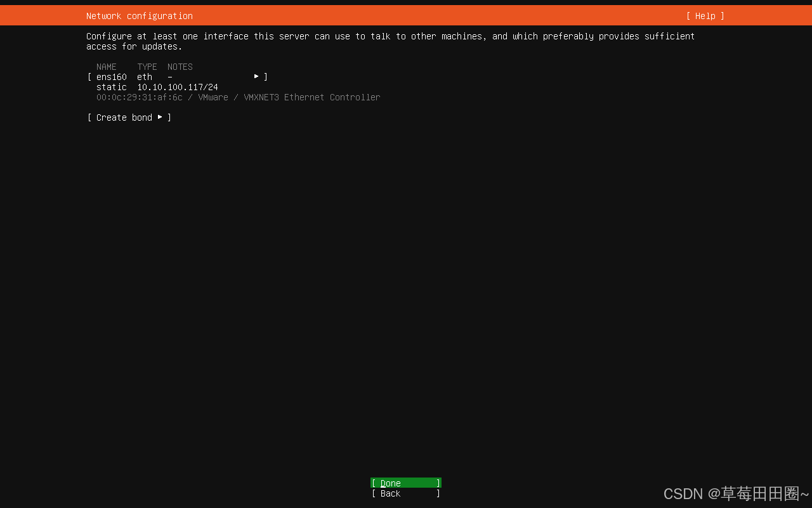Open the Help menu in header
812x508 pixels.
click(x=705, y=16)
